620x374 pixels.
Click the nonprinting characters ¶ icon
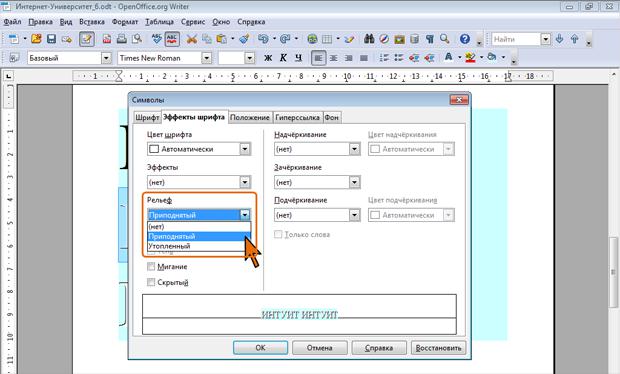430,39
